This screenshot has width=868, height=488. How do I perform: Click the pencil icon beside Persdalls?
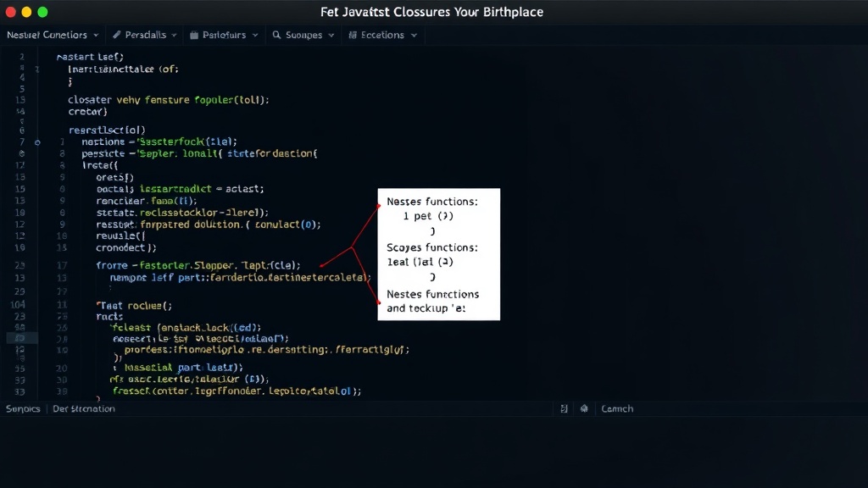(117, 35)
